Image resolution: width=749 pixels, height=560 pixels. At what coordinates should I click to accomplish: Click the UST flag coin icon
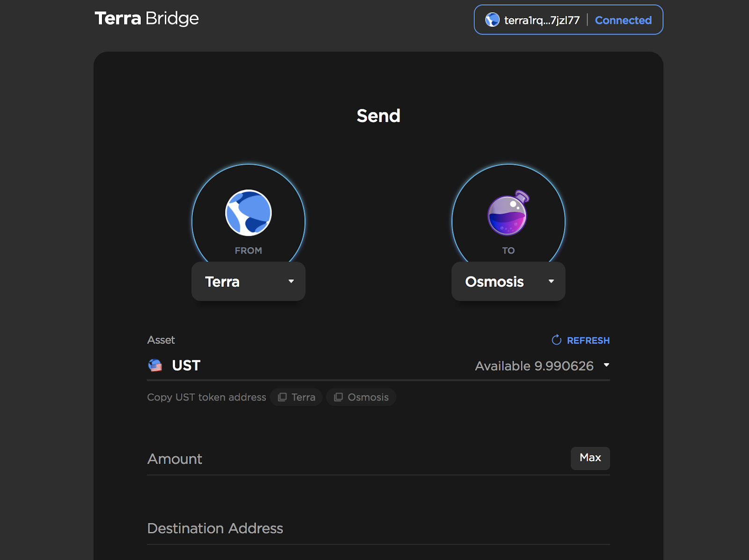coord(155,365)
